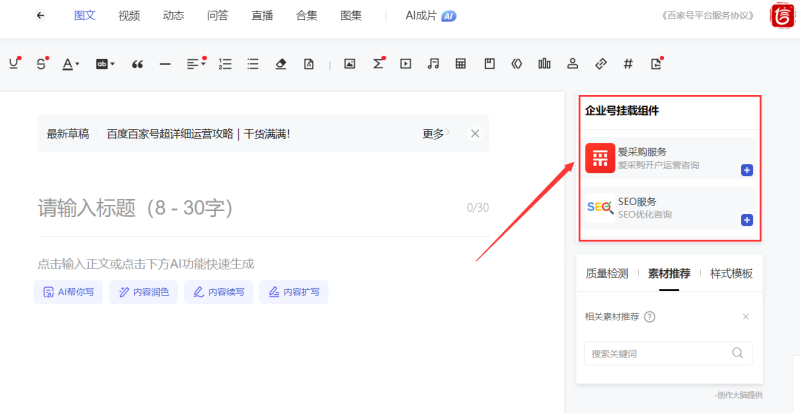The image size is (800, 413).
Task: Add the 爱采购服务 component with plus button
Action: pos(746,170)
